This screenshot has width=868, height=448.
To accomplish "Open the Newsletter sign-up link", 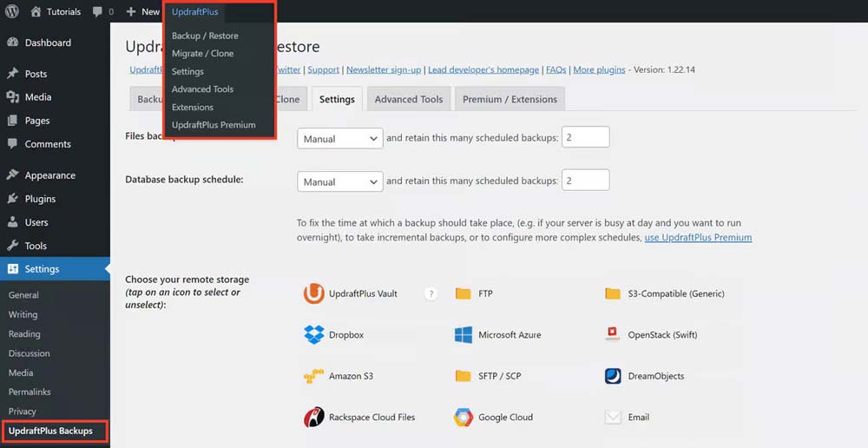I will coord(384,69).
